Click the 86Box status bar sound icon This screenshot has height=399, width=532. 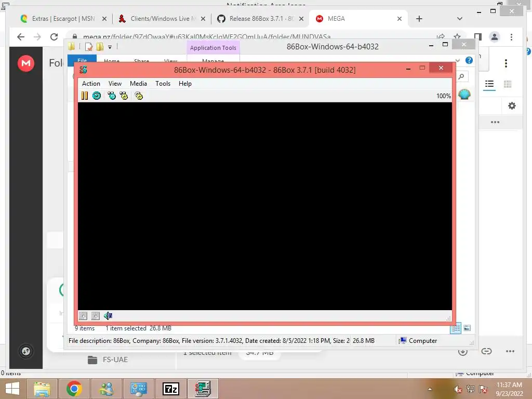[x=108, y=316]
